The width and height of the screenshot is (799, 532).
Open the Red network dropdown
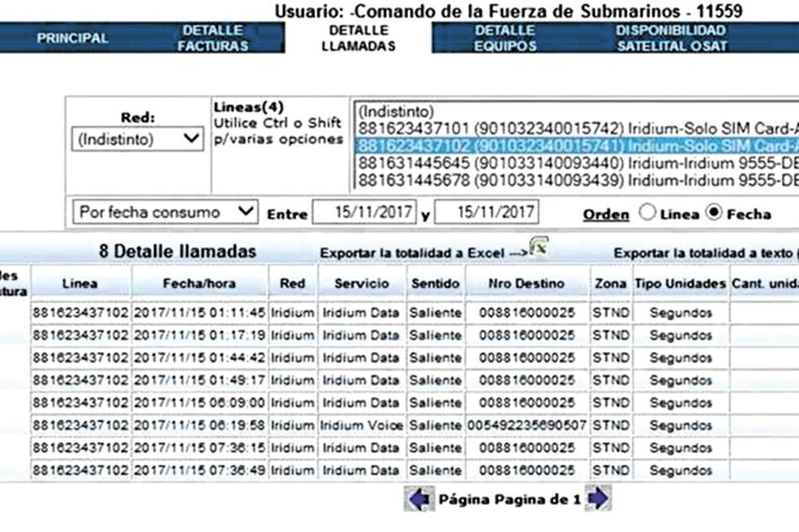point(137,140)
